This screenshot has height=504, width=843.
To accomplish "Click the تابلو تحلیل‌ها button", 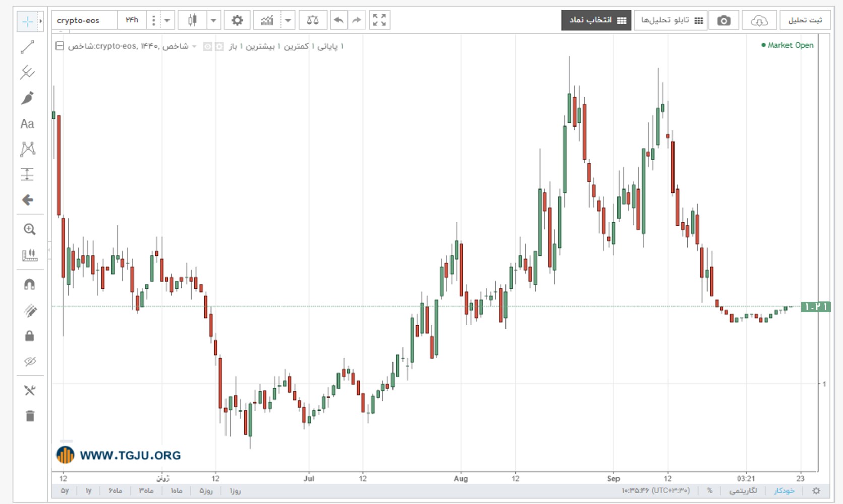I will pyautogui.click(x=670, y=20).
